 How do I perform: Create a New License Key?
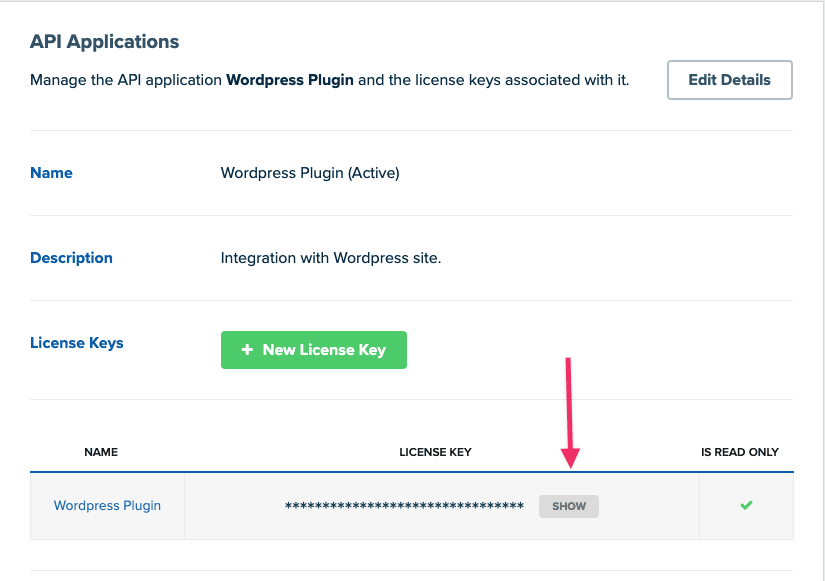(x=314, y=350)
